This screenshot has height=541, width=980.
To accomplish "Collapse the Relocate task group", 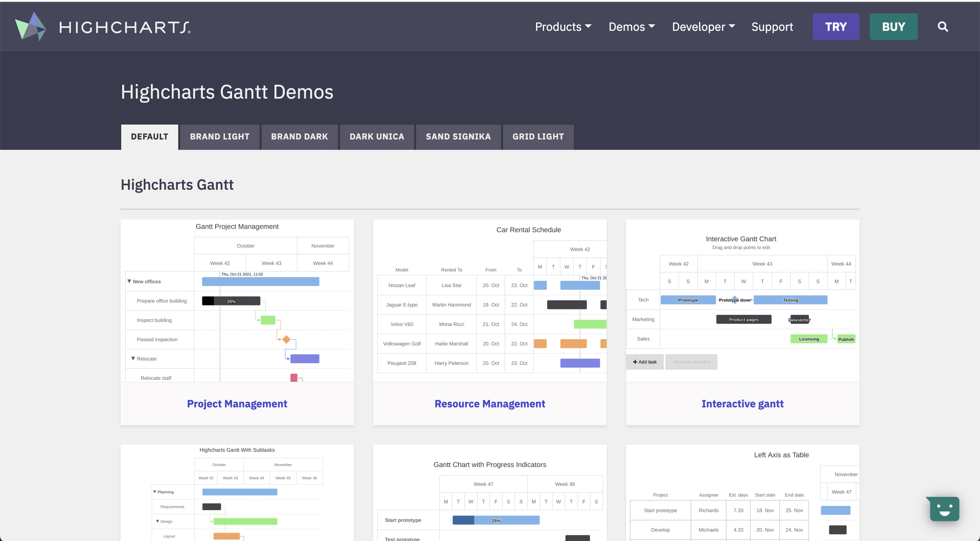I will (x=133, y=359).
